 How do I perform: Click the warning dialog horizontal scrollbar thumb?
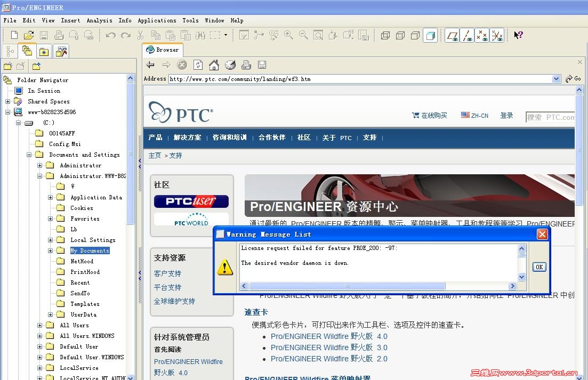point(347,286)
